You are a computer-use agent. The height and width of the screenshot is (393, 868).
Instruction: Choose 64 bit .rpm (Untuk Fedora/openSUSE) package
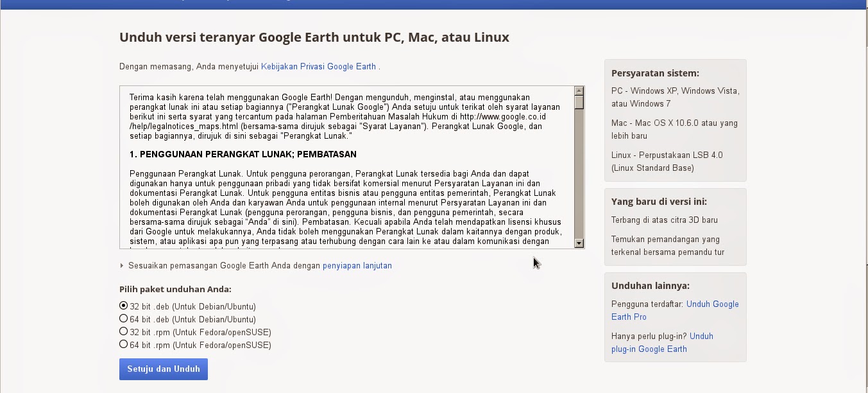click(x=124, y=345)
